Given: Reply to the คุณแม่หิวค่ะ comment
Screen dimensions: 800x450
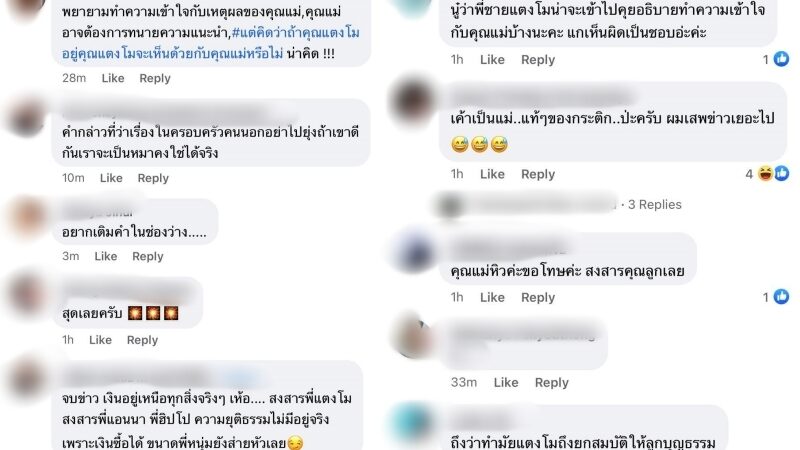Looking at the screenshot, I should click(x=538, y=297).
